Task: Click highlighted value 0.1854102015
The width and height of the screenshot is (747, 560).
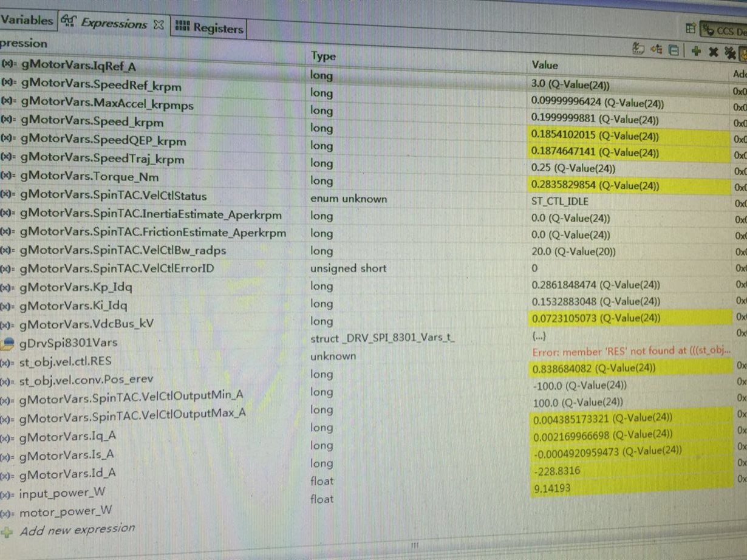Action: pyautogui.click(x=595, y=136)
